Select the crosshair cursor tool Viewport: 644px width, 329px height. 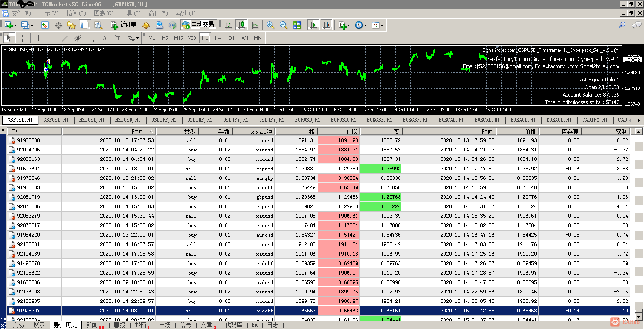(22, 38)
